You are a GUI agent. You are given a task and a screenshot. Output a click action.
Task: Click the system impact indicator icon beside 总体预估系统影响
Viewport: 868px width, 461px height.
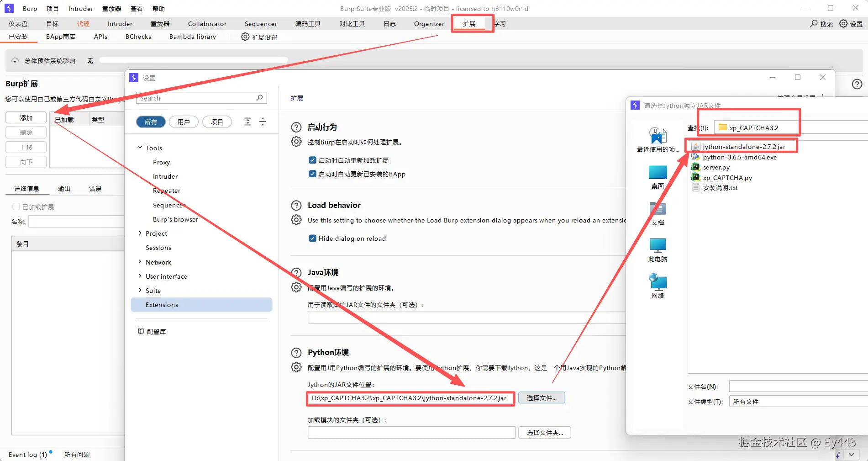15,60
